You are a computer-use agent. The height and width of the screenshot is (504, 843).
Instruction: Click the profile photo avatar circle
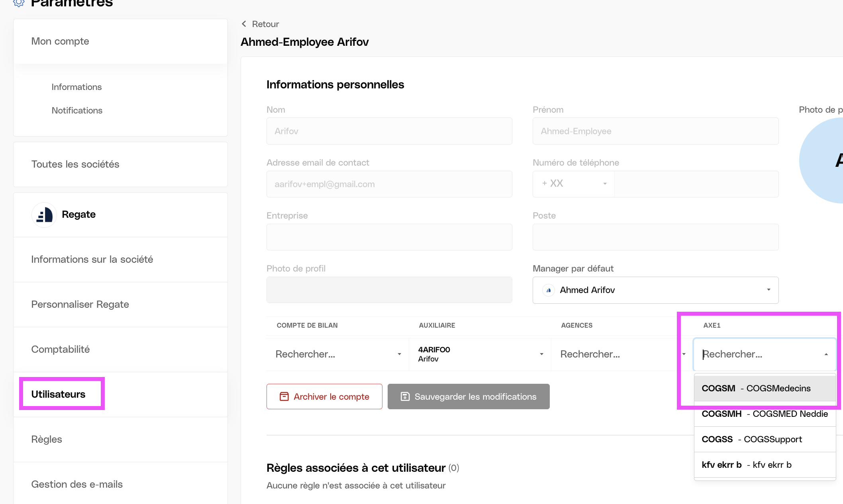821,160
